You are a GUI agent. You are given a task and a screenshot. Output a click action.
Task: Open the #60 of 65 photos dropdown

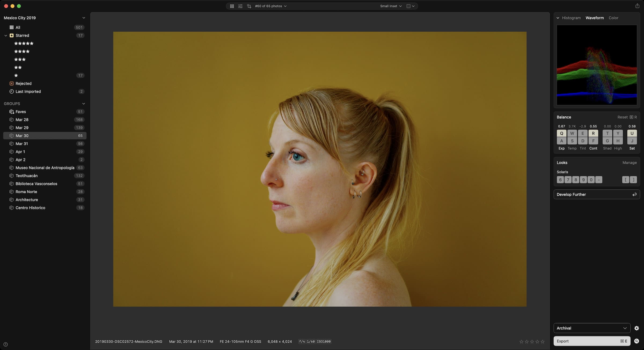click(x=271, y=6)
